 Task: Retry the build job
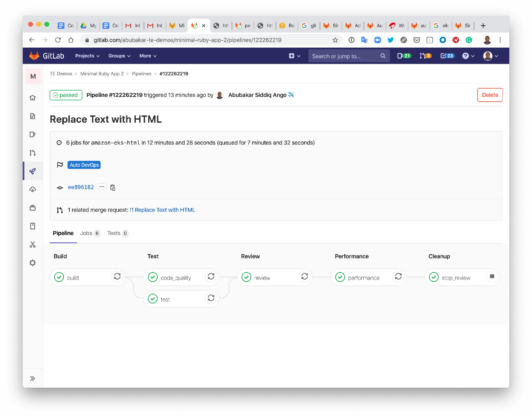(117, 277)
